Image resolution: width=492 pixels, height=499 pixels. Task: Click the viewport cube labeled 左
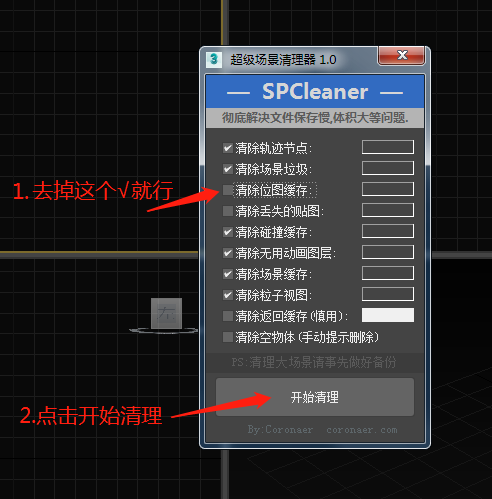[x=166, y=313]
